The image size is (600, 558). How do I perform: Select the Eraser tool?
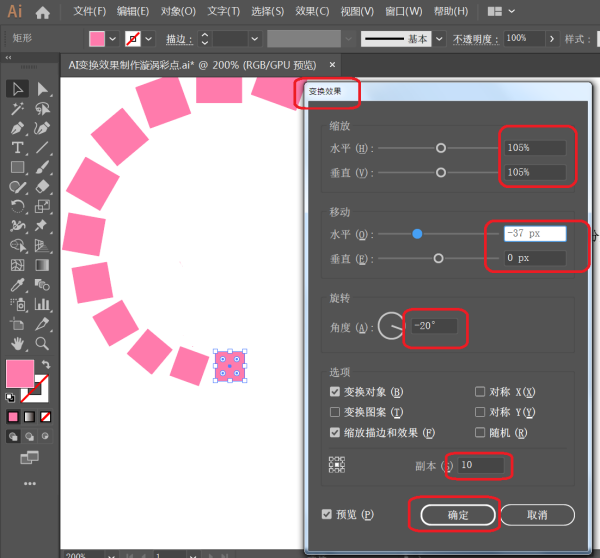(42, 187)
